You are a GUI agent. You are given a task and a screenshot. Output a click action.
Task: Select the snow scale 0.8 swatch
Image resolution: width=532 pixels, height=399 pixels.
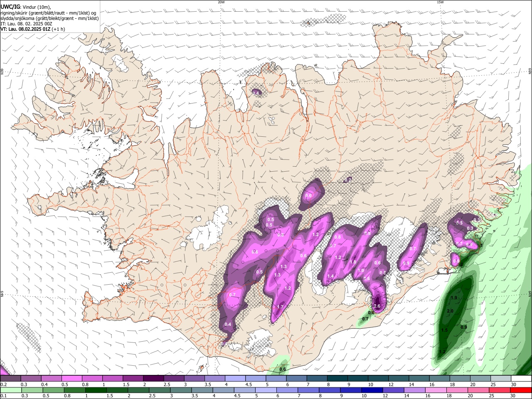pyautogui.click(x=92, y=378)
